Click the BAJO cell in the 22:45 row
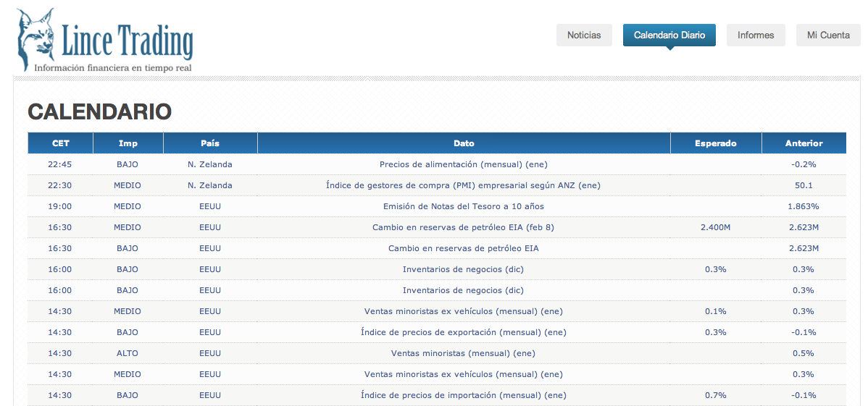This screenshot has width=868, height=406. 128,164
